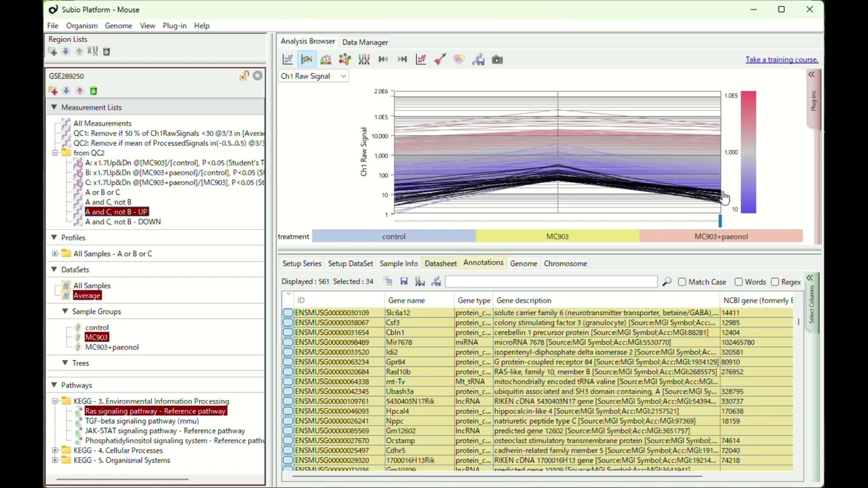The image size is (868, 488).
Task: Move item down in GSE289250 toolbar
Action: click(66, 91)
